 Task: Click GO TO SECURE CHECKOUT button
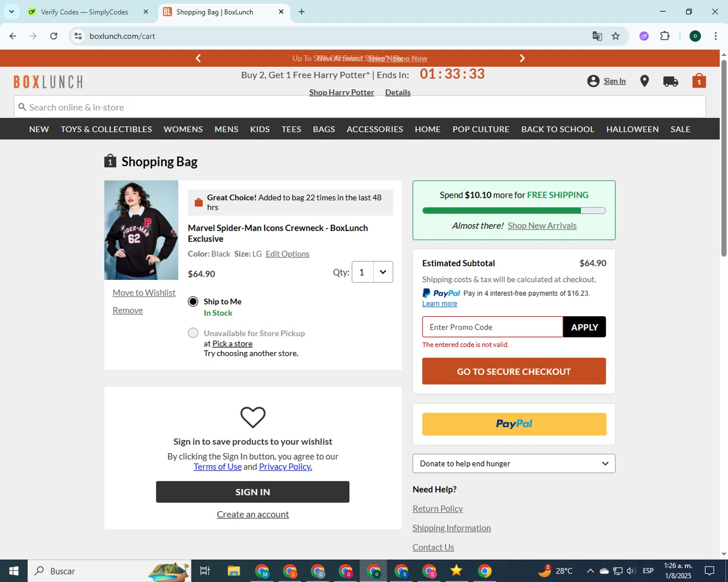(514, 372)
